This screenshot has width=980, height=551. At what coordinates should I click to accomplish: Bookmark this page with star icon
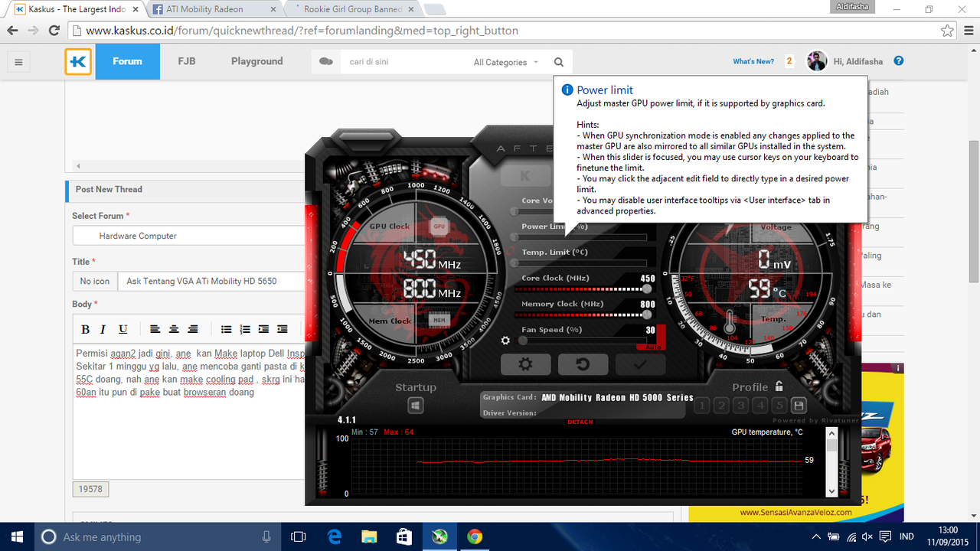(x=948, y=31)
